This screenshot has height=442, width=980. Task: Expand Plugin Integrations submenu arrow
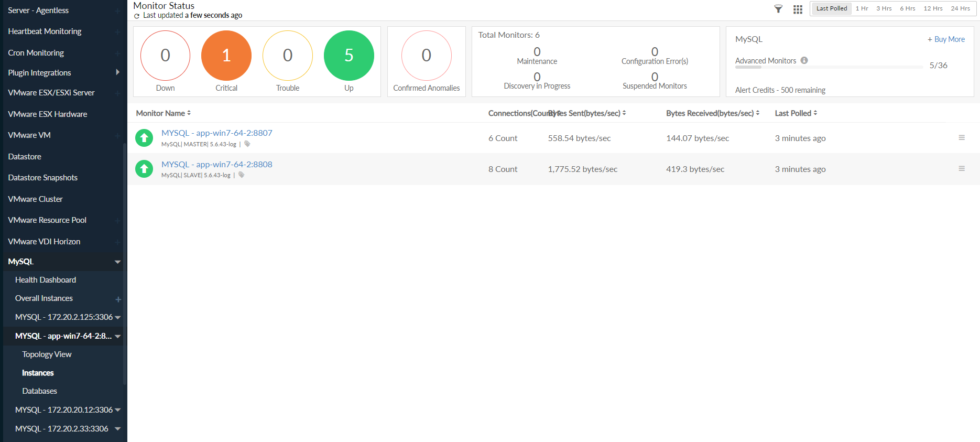coord(117,72)
